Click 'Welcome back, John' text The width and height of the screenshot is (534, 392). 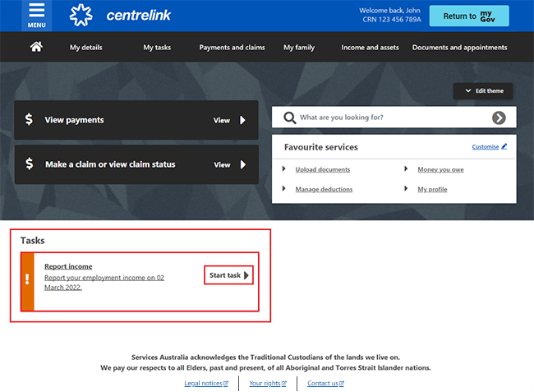pyautogui.click(x=389, y=11)
